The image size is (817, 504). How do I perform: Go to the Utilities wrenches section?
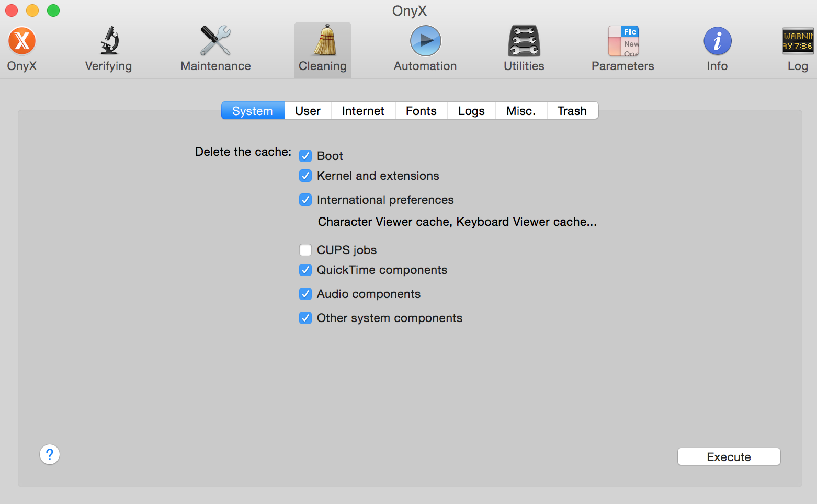coord(524,50)
